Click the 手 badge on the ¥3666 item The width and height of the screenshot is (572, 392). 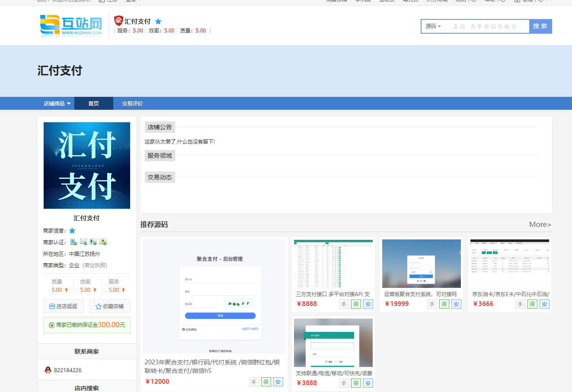(520, 304)
